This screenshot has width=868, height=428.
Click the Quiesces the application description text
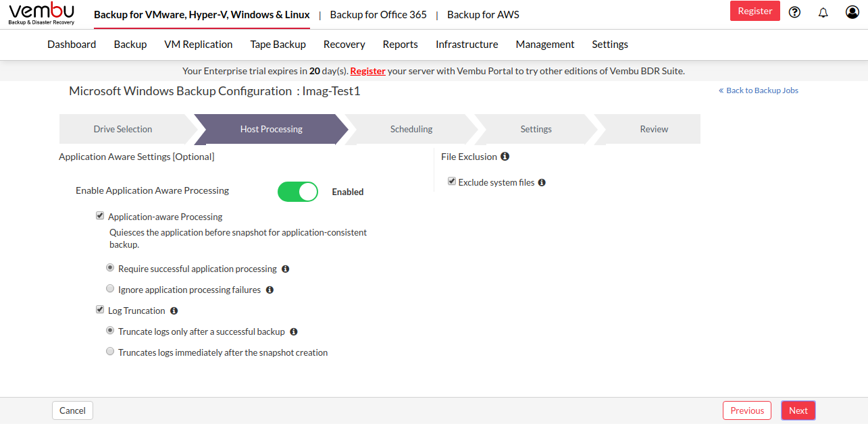pos(238,238)
